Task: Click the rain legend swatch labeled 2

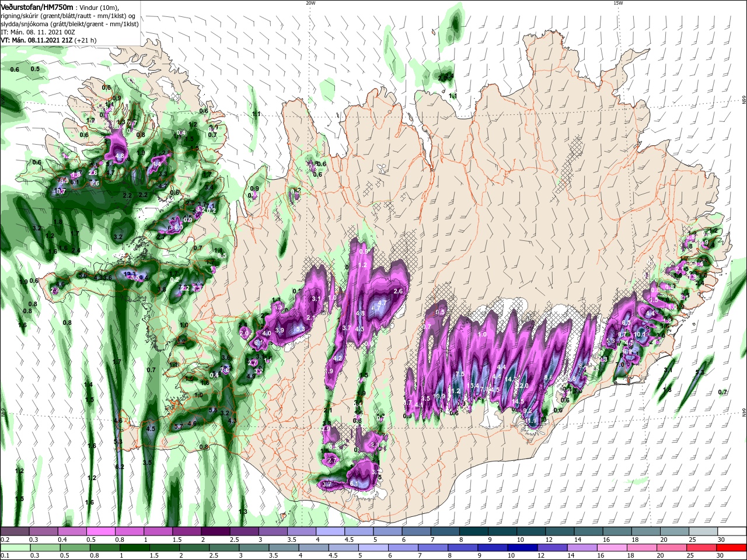Action: 195,548
